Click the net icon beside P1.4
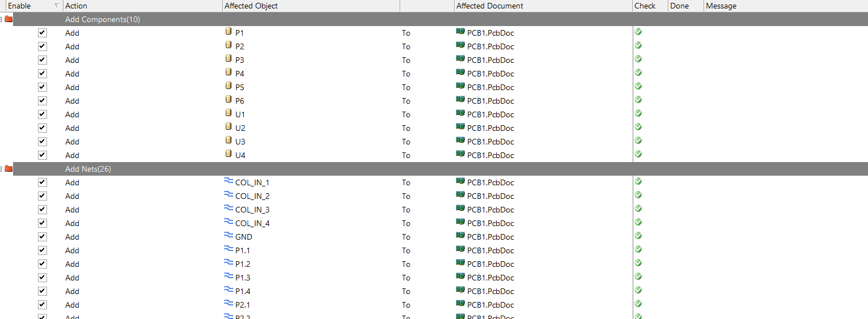The image size is (868, 319). pos(229,291)
